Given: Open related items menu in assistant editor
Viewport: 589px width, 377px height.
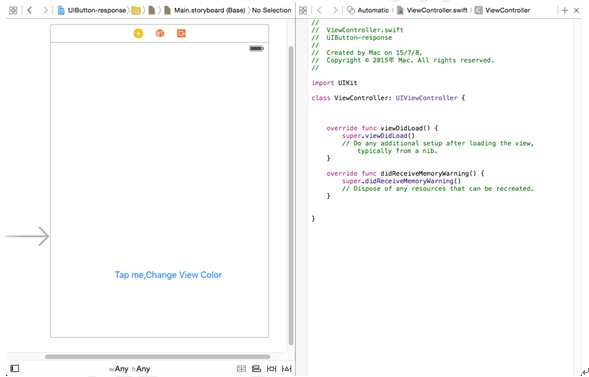Looking at the screenshot, I should [x=303, y=11].
